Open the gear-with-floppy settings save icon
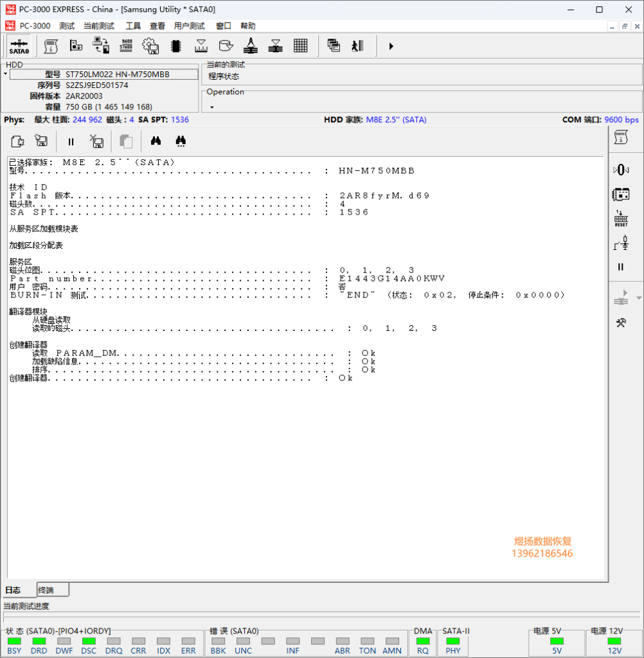 coord(150,46)
